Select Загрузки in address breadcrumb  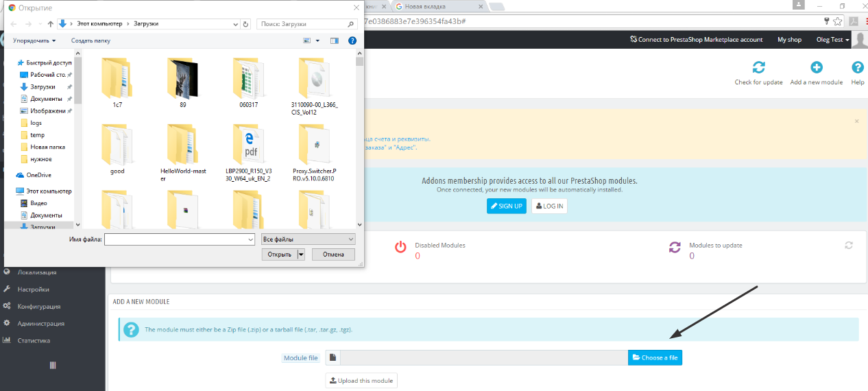point(147,23)
